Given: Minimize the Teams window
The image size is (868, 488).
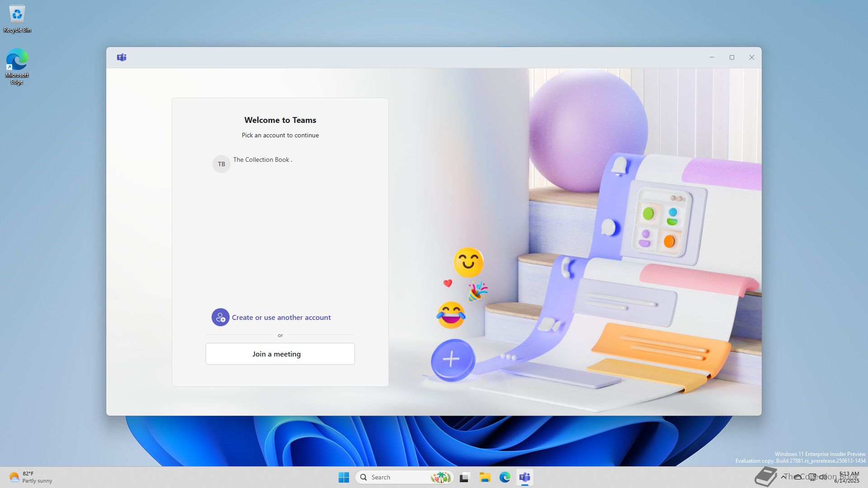Looking at the screenshot, I should click(712, 57).
